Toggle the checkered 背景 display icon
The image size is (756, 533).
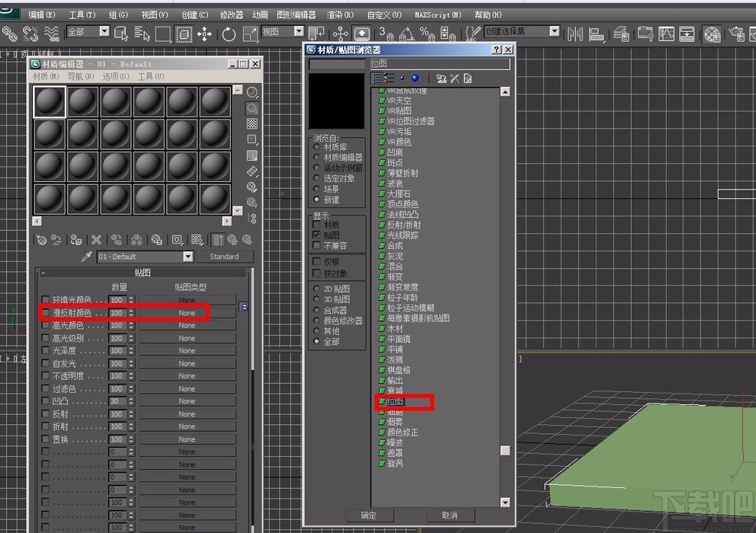pos(251,123)
